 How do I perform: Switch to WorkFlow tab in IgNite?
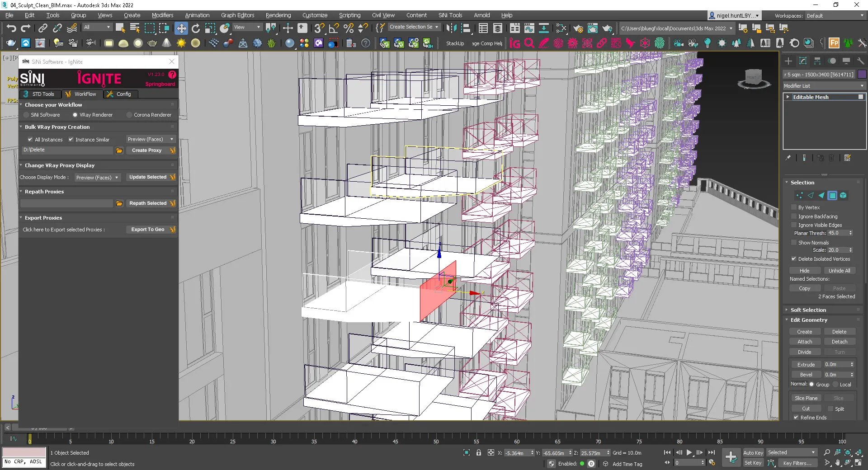(x=81, y=94)
